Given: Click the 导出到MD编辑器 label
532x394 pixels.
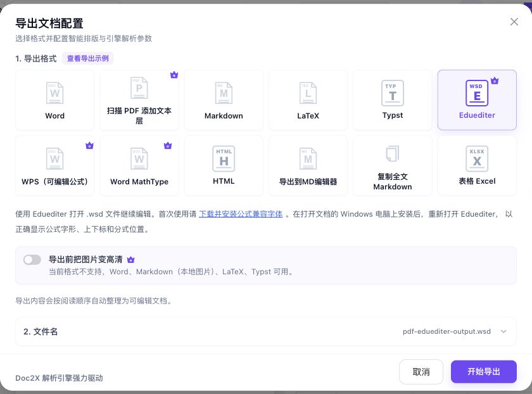Looking at the screenshot, I should (x=308, y=182).
